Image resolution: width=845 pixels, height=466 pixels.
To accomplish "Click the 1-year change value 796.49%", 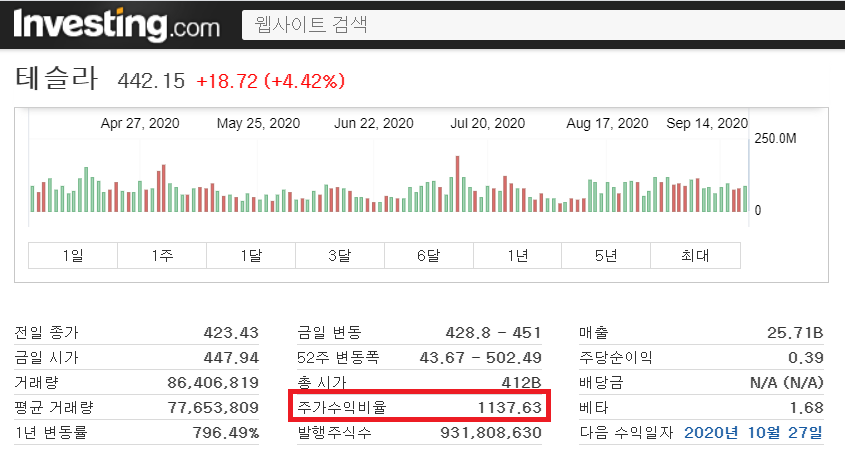I will pos(226,433).
